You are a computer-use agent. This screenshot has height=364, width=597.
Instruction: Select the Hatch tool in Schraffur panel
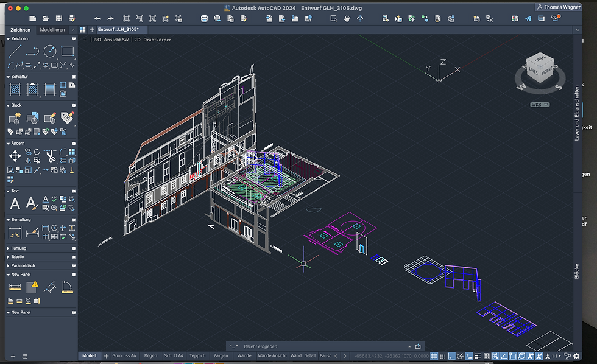click(x=15, y=89)
